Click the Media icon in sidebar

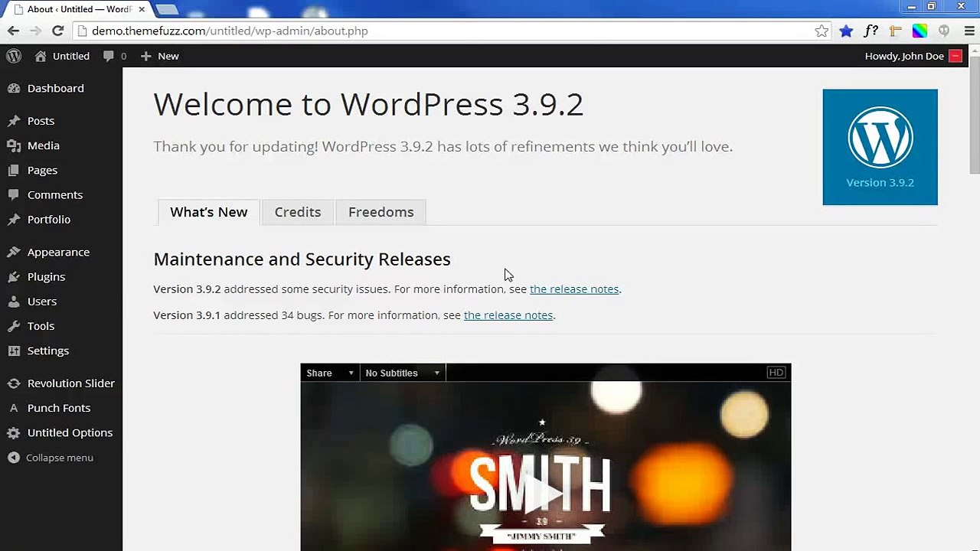pos(14,145)
